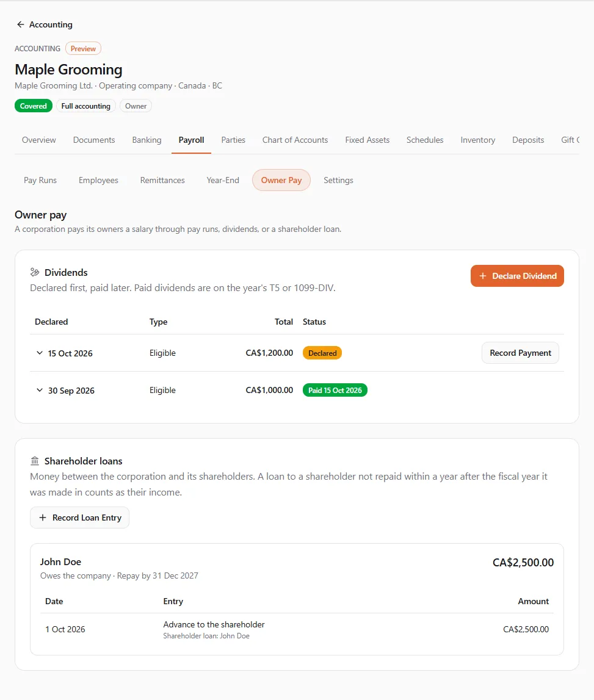The width and height of the screenshot is (594, 700).
Task: Click the Record Loan Entry button
Action: pyautogui.click(x=79, y=518)
